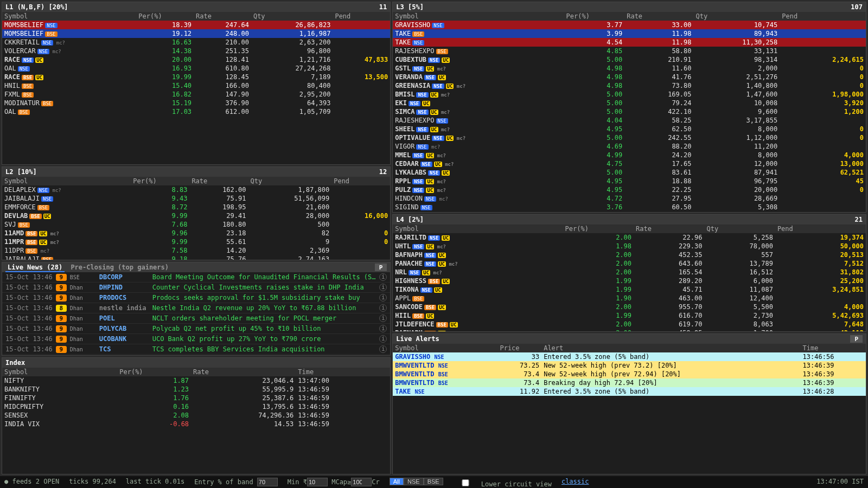The image size is (868, 488).
Task: Select the All exchange filter
Action: click(x=397, y=481)
